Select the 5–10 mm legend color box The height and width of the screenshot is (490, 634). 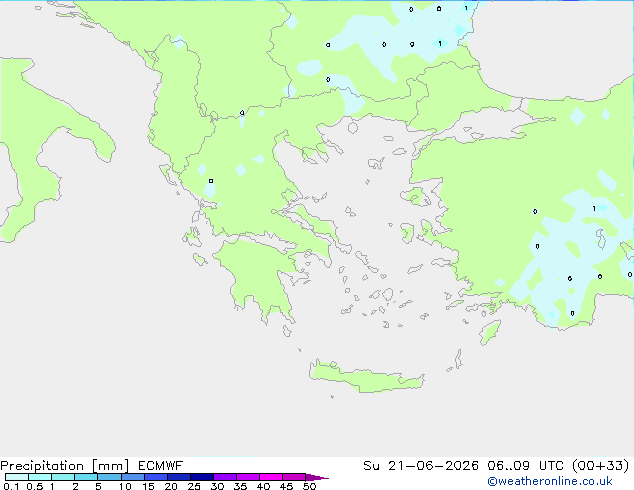[x=109, y=477]
